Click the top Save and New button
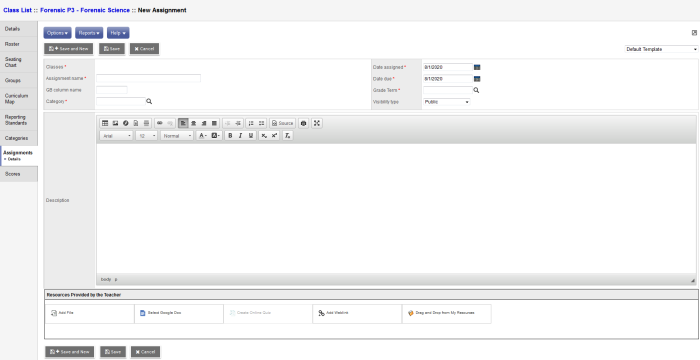The height and width of the screenshot is (360, 700). [x=69, y=49]
